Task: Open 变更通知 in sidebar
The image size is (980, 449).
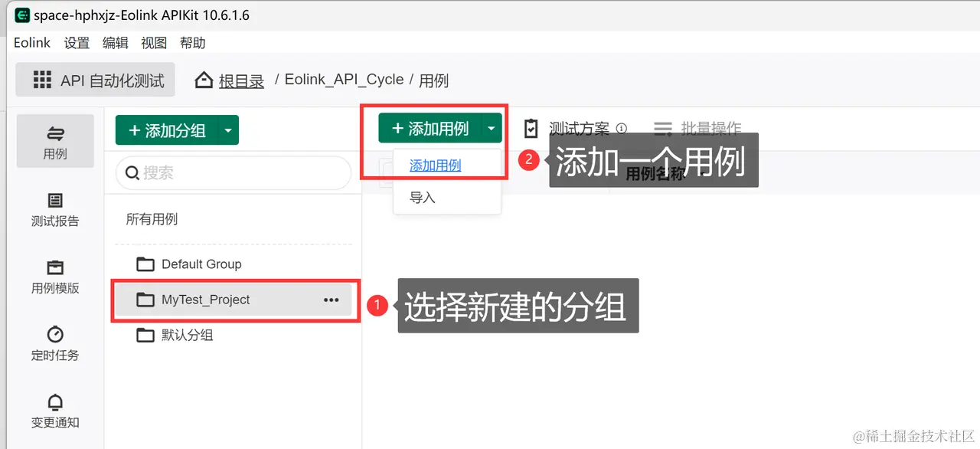Action: coord(55,411)
